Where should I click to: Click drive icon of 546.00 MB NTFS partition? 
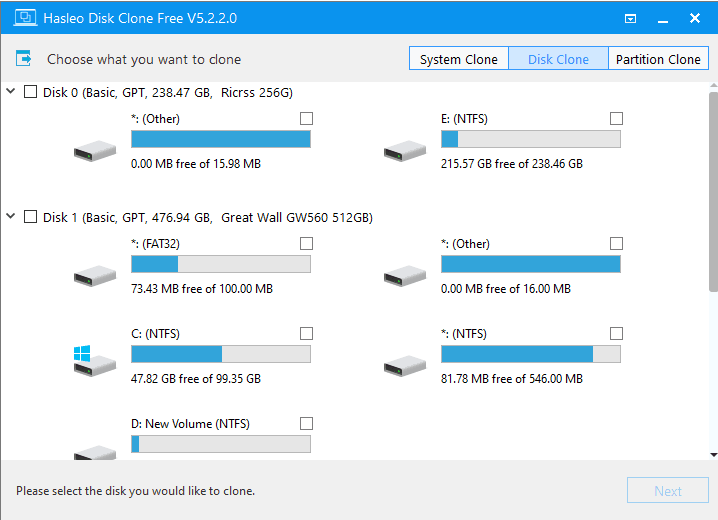(x=405, y=366)
